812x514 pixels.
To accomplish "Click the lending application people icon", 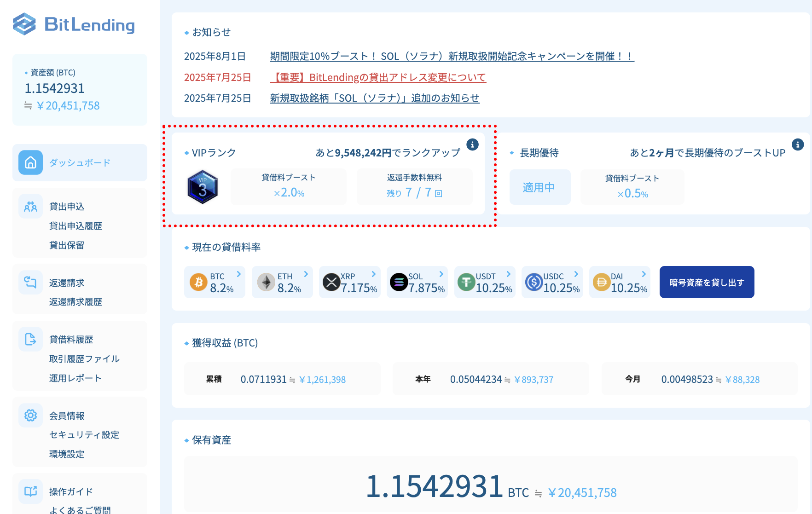I will [30, 206].
